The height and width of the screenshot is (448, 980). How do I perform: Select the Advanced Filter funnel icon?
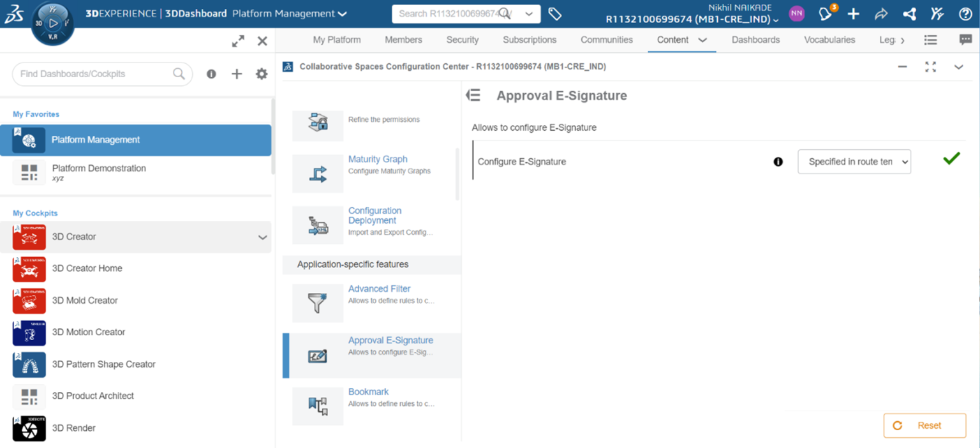[317, 303]
